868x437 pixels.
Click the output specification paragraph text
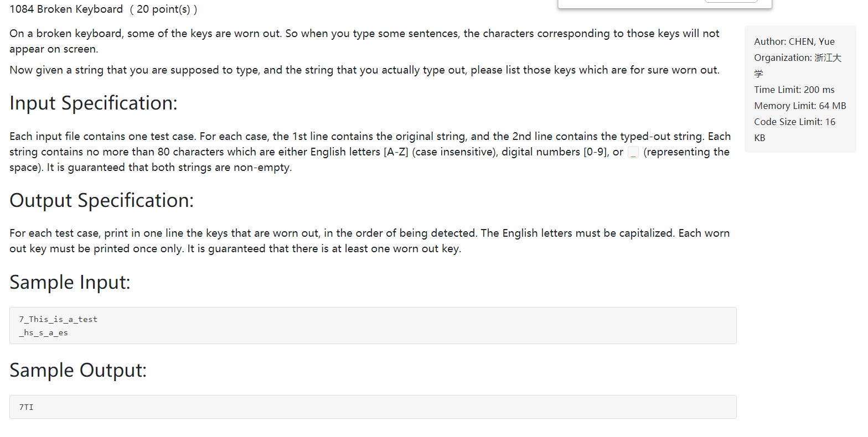(x=369, y=241)
